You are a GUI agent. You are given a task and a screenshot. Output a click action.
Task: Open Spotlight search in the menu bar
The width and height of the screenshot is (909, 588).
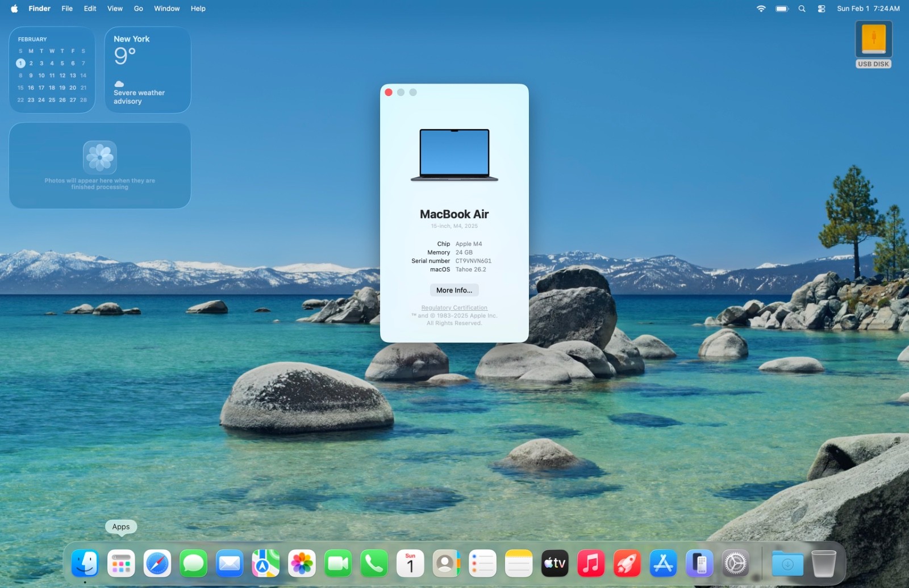802,9
